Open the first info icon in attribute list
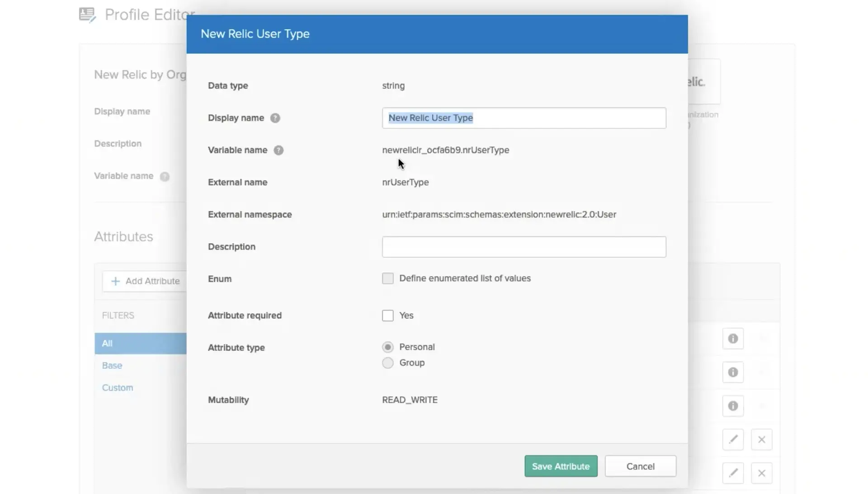This screenshot has height=494, width=868. tap(733, 339)
